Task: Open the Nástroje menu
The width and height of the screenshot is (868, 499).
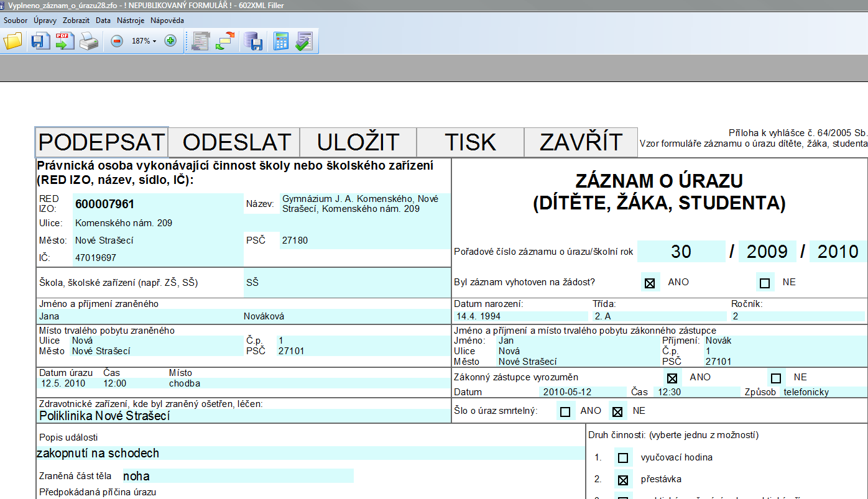Action: [x=131, y=21]
